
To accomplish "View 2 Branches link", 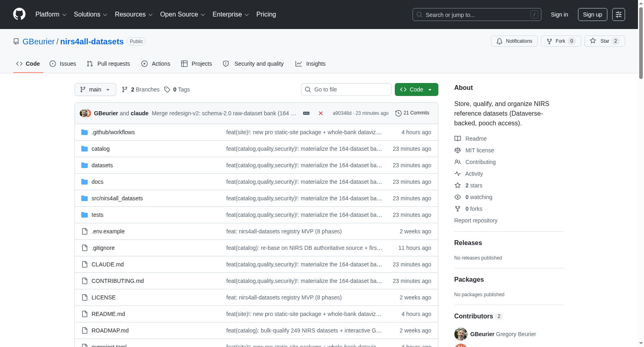I will click(x=140, y=89).
